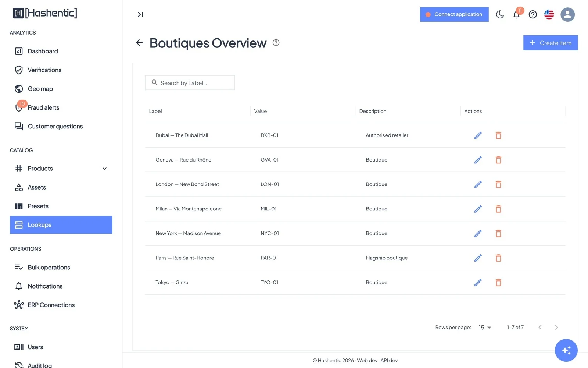Screen dimensions: 588x368
Task: Click the Tokyo — Ginza label
Action: tap(172, 283)
